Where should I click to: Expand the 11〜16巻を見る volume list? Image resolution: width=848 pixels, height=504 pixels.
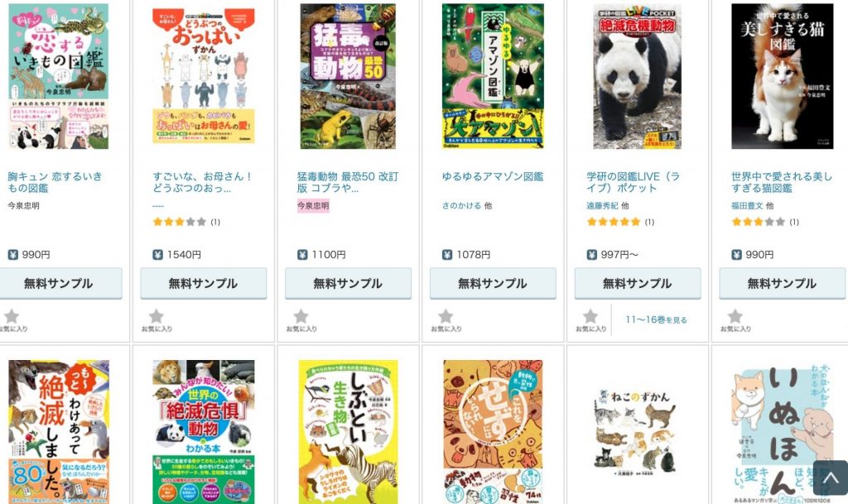[x=656, y=319]
